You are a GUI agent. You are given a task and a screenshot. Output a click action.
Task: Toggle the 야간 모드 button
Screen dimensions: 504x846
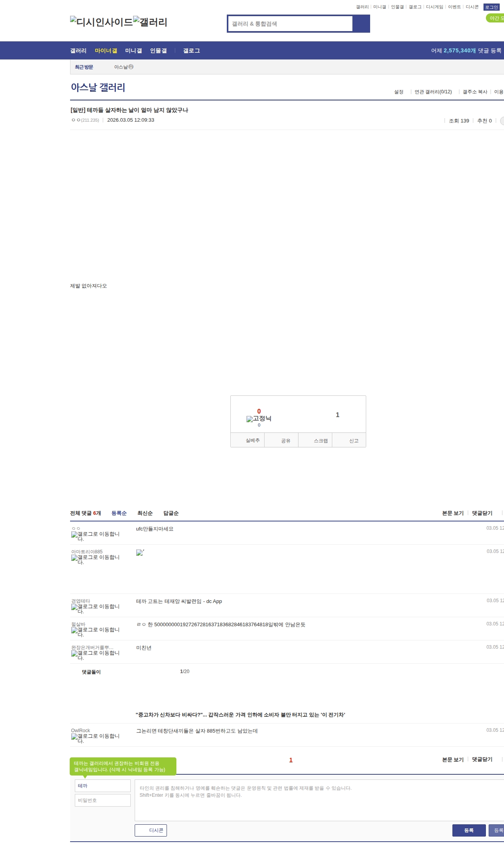coord(495,18)
